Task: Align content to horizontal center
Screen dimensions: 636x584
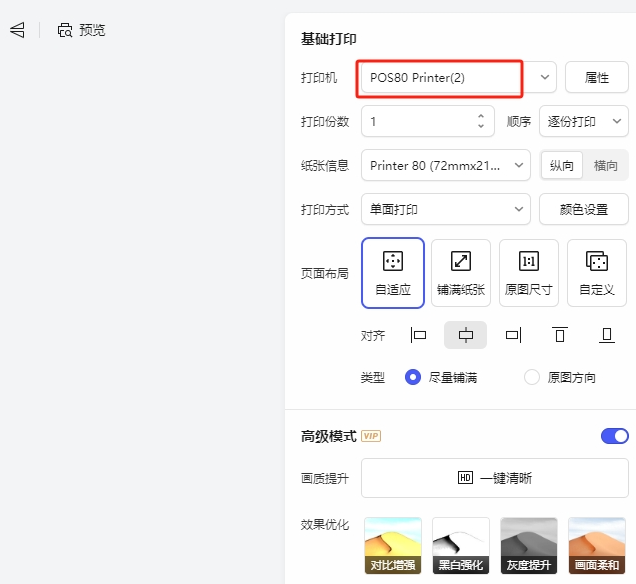Action: [x=466, y=335]
